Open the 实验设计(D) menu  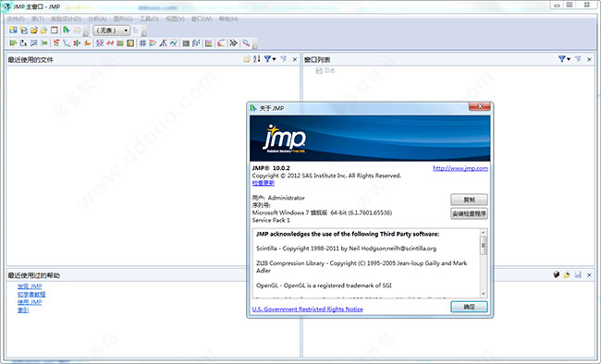click(x=66, y=18)
